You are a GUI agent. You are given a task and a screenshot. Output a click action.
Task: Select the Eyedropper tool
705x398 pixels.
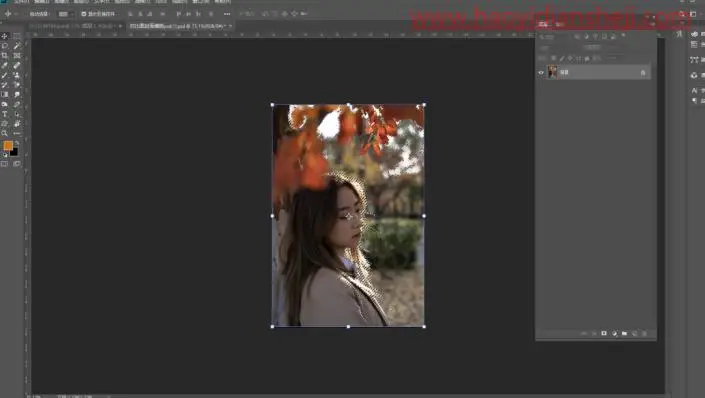click(5, 66)
